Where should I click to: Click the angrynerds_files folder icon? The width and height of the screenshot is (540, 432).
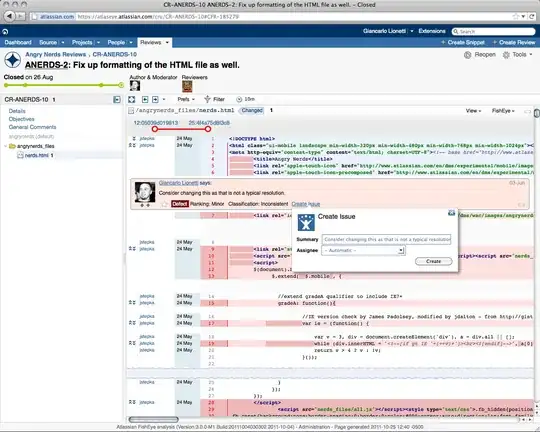pyautogui.click(x=12, y=146)
